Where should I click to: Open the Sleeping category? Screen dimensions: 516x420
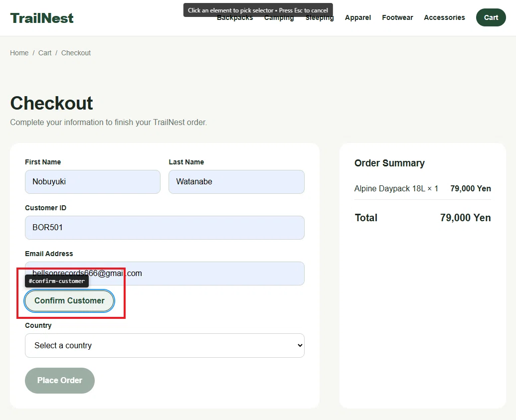320,18
